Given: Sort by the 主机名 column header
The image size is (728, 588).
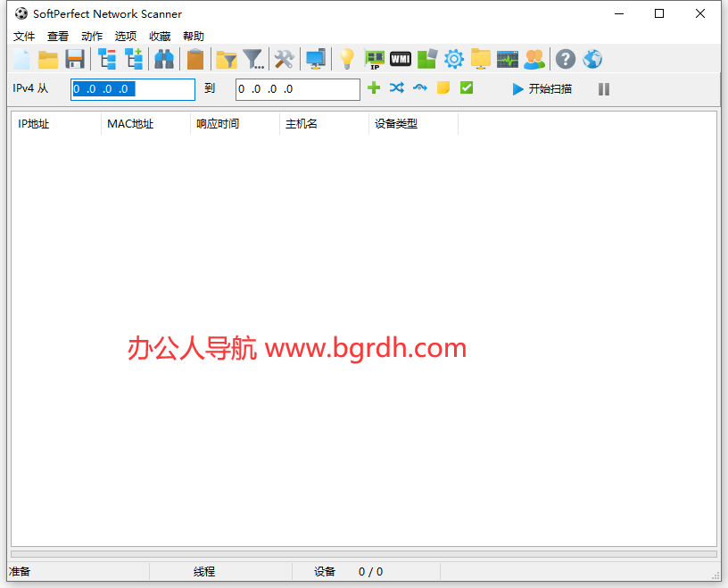Looking at the screenshot, I should pyautogui.click(x=324, y=123).
